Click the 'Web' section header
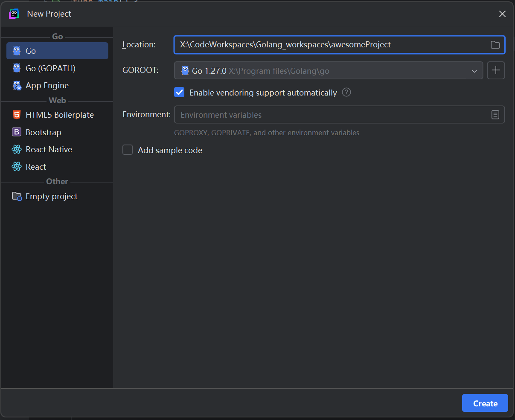Image resolution: width=515 pixels, height=420 pixels. point(57,101)
